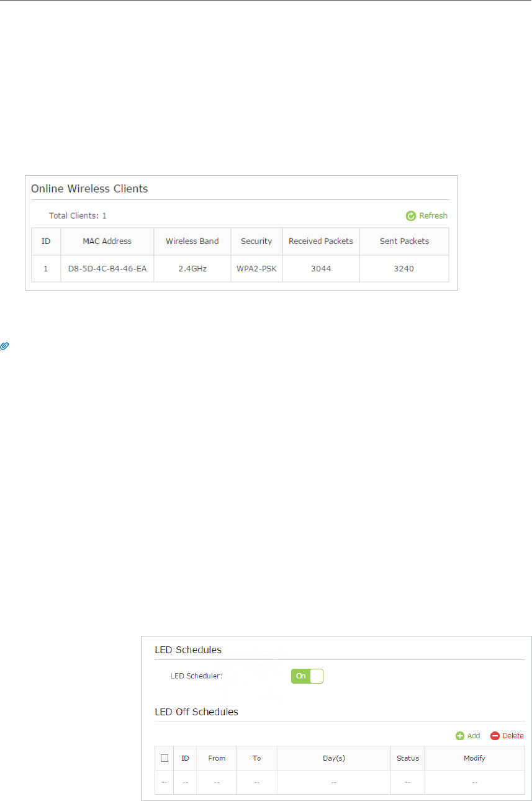Click the sent packets value 3240
The width and height of the screenshot is (532, 801).
[x=404, y=269]
